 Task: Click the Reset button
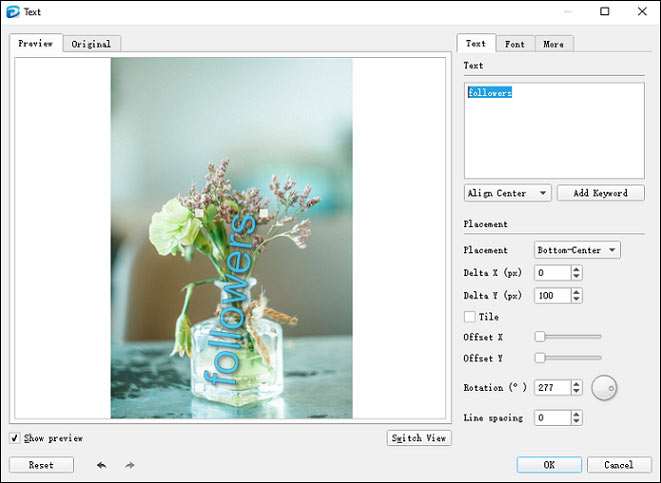pos(41,465)
